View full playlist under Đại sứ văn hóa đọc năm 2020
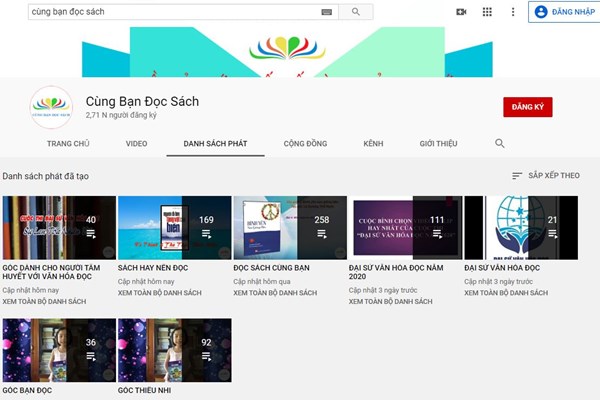This screenshot has height=400, width=600. pos(391,302)
